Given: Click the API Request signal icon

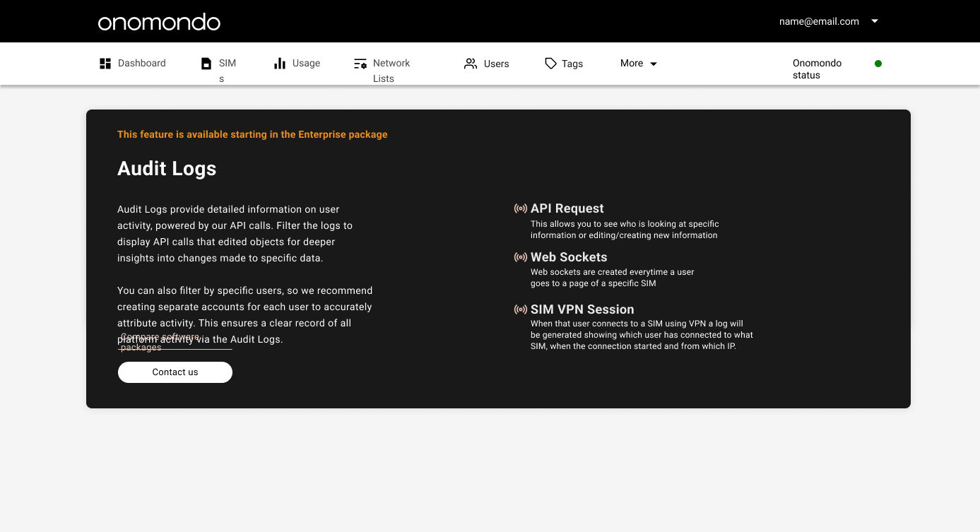Looking at the screenshot, I should tap(521, 208).
